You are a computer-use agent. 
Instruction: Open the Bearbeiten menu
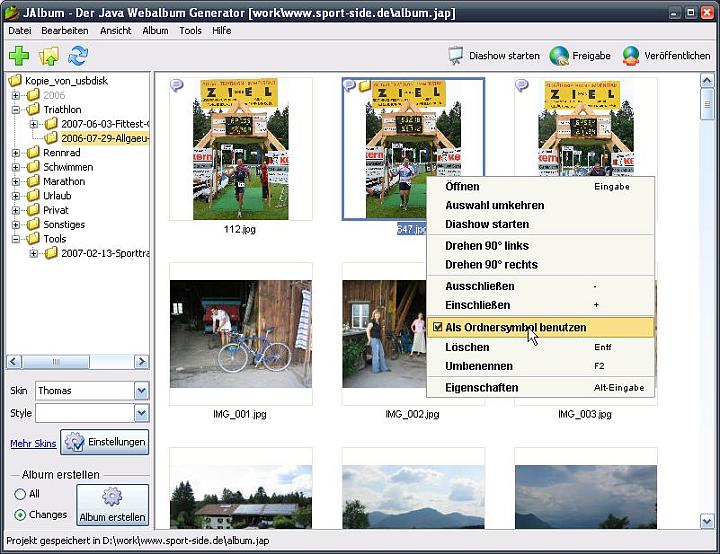click(65, 31)
